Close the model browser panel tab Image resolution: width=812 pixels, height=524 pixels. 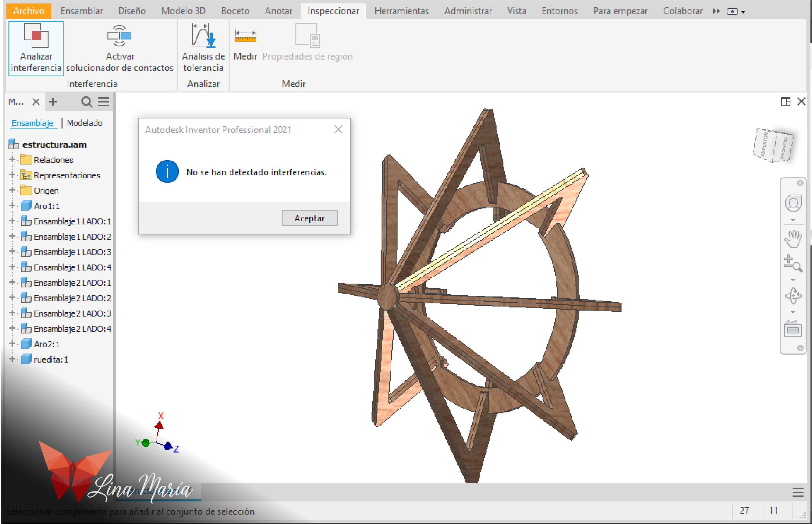[x=36, y=102]
